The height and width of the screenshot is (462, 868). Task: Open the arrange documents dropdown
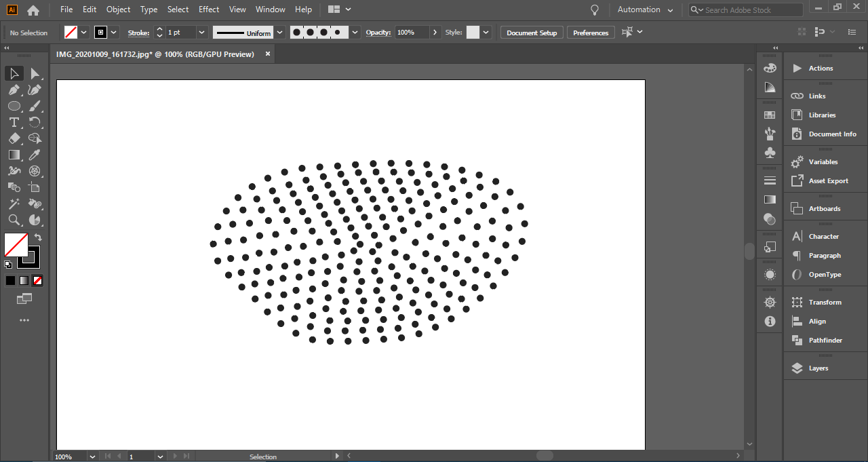click(339, 9)
